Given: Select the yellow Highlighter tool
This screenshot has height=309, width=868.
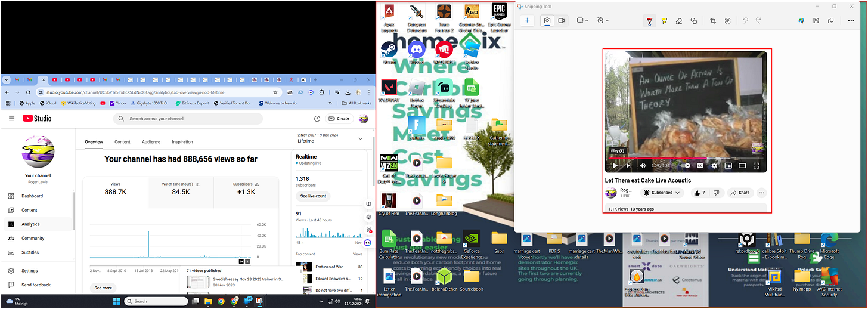Looking at the screenshot, I should tap(664, 21).
